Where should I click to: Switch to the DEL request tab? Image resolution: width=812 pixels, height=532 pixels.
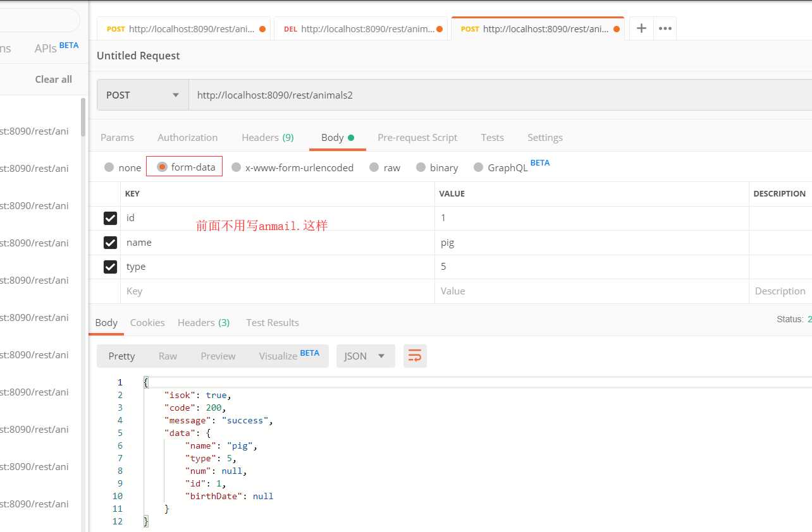point(360,28)
